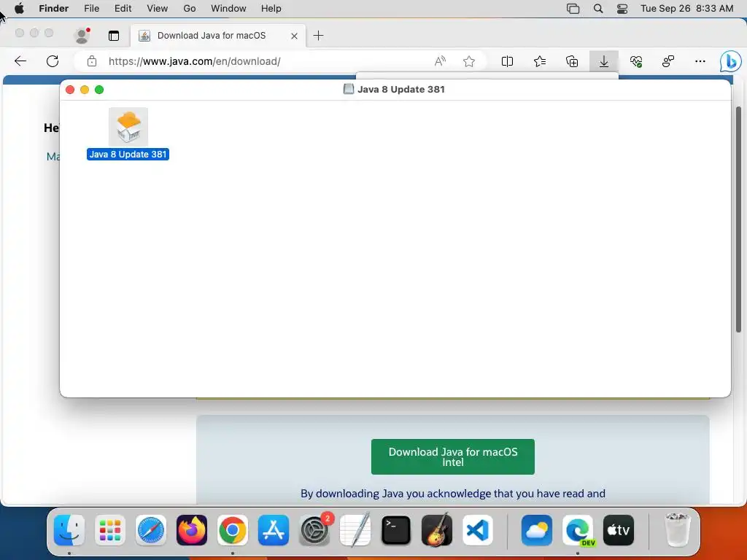Open System Settings from the Dock
747x560 pixels.
pyautogui.click(x=314, y=530)
